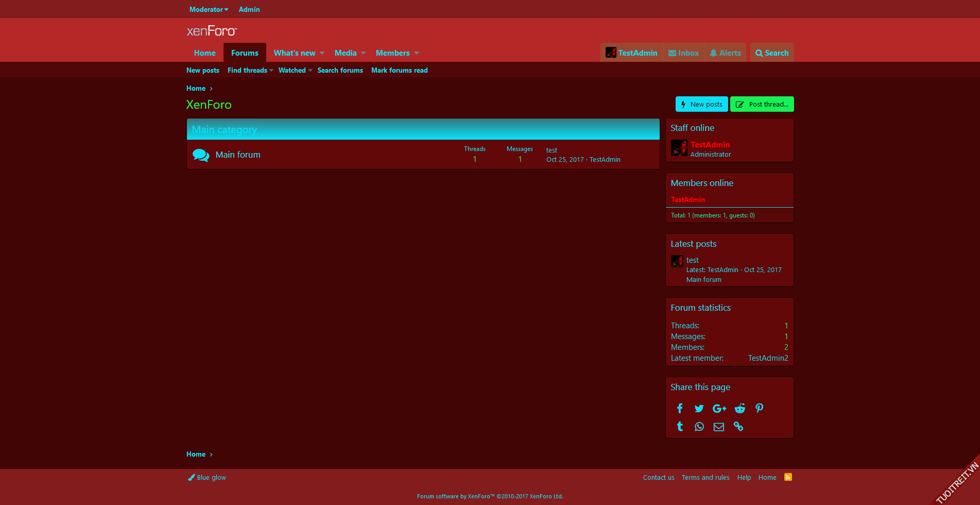Viewport: 980px width, 505px height.
Task: Share page by email icon
Action: 718,427
